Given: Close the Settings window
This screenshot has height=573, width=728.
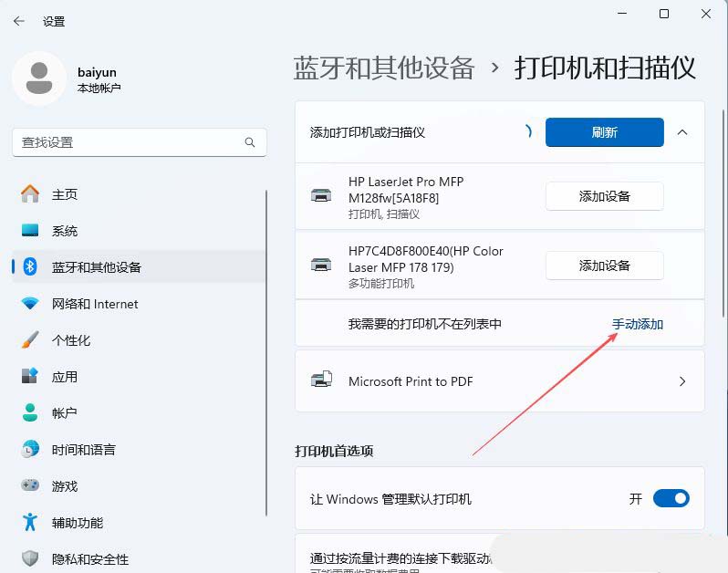Looking at the screenshot, I should 706,14.
